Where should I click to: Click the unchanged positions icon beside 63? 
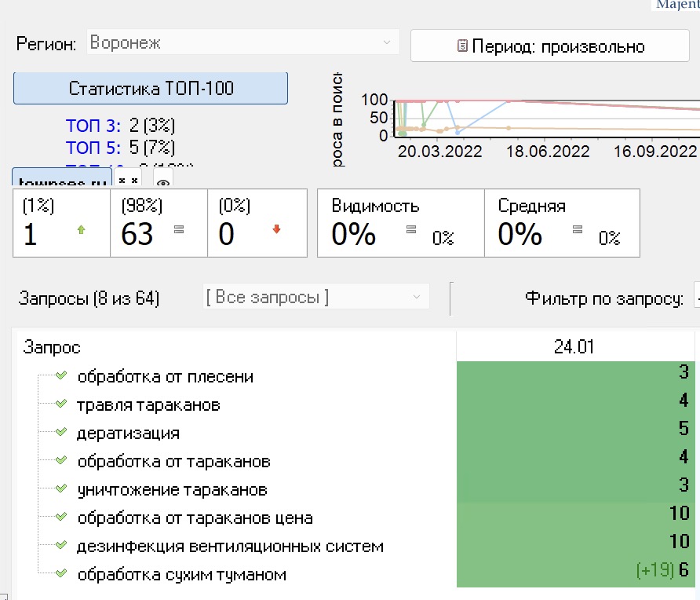click(x=178, y=230)
